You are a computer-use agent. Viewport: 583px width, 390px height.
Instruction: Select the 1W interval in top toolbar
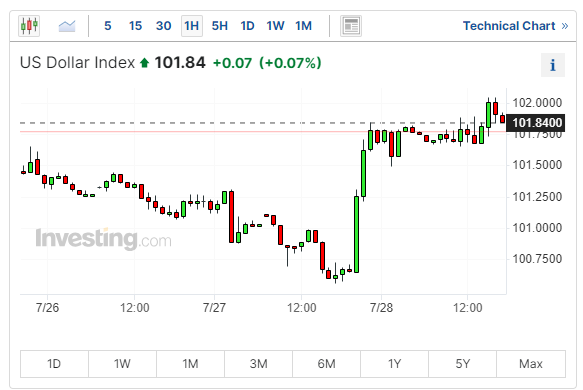275,26
